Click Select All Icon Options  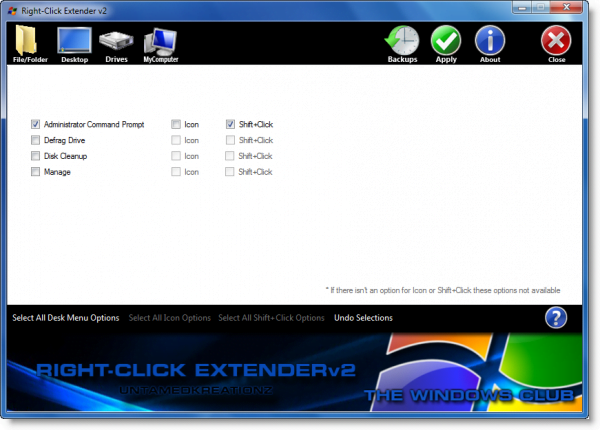[x=170, y=318]
